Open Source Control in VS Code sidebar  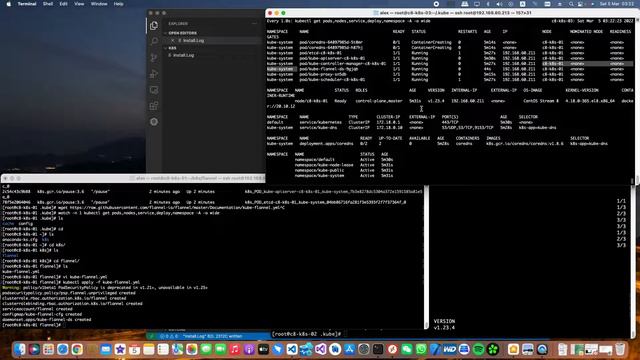[x=154, y=58]
